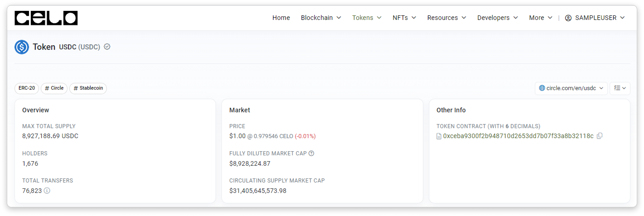Open the token contract address link
The width and height of the screenshot is (644, 216).
[518, 136]
